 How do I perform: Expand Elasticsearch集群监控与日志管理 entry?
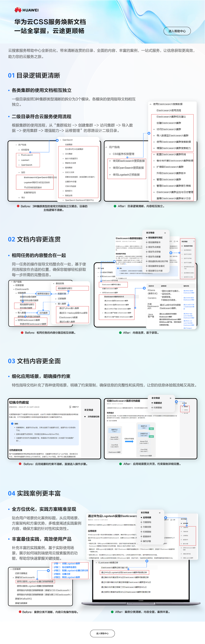[154, 192]
